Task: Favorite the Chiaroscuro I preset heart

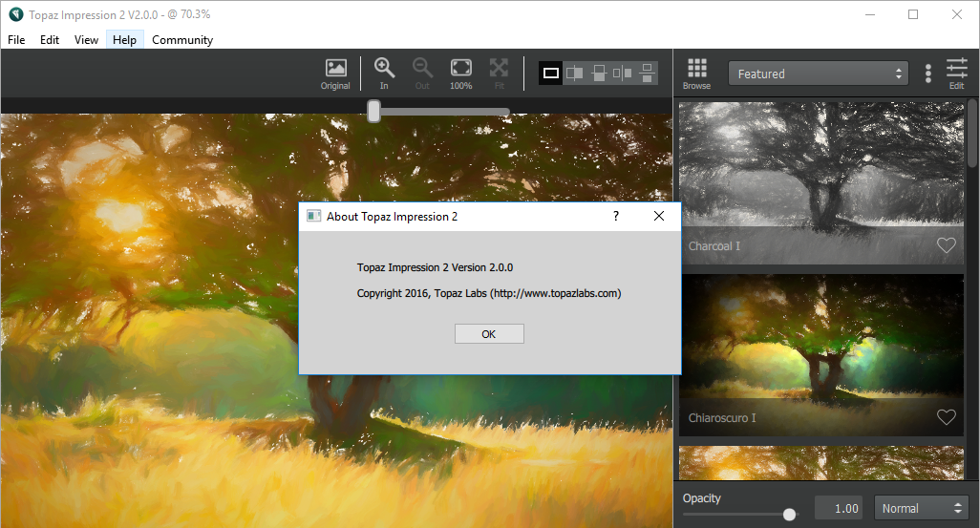Action: tap(946, 417)
